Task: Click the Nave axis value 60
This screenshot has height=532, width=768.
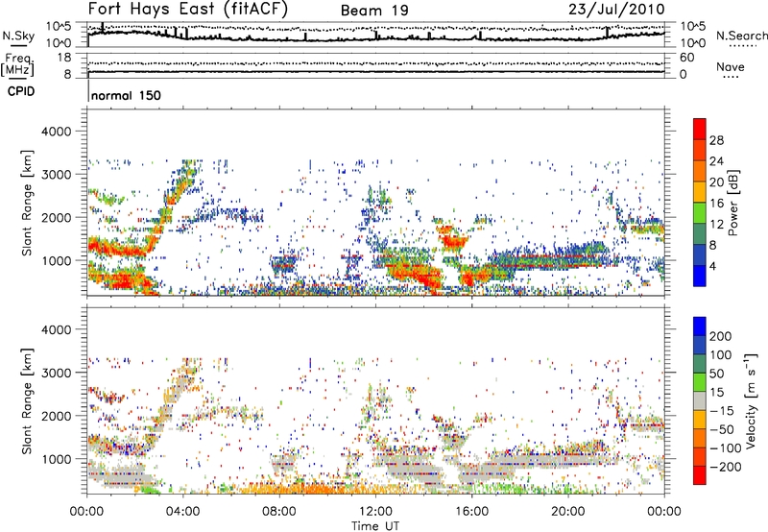Action: (686, 58)
